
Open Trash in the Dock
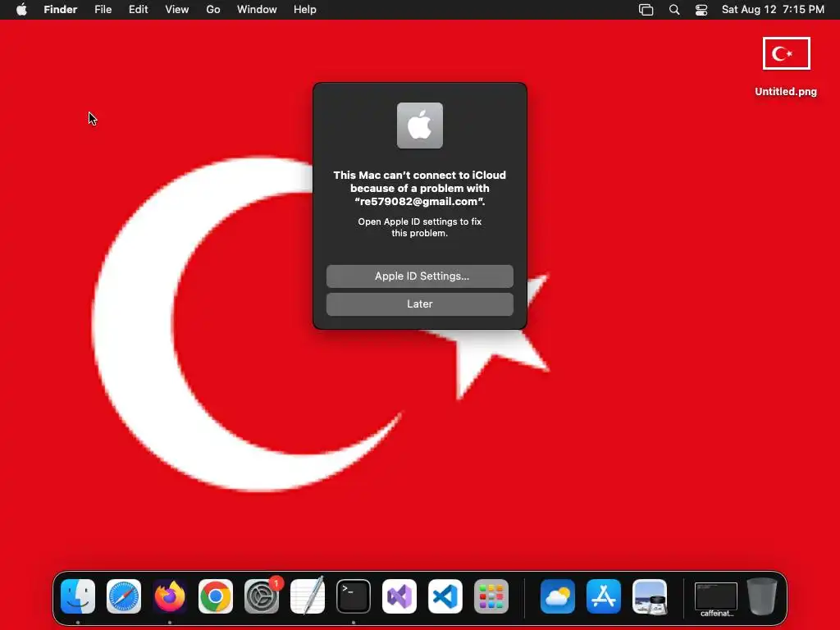click(762, 596)
